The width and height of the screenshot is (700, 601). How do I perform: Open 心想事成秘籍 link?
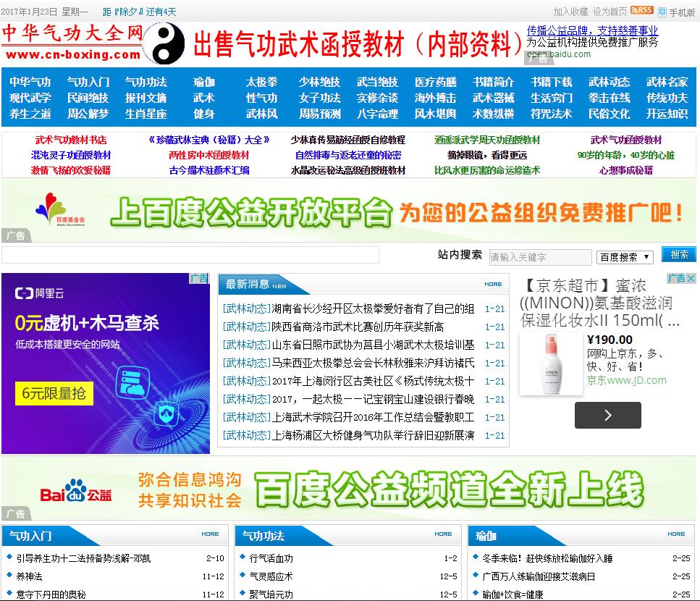(x=626, y=170)
